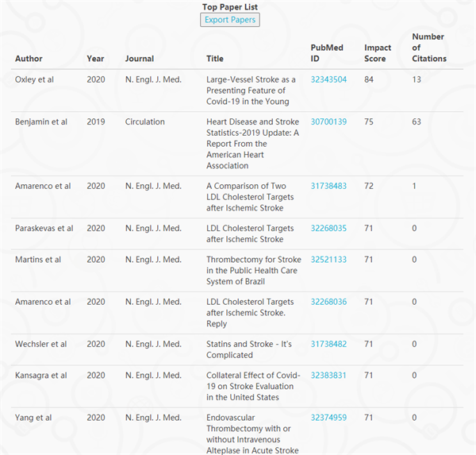Screen dimensions: 476x455
Task: Open PubMed ID 32268035 link
Action: click(x=328, y=228)
